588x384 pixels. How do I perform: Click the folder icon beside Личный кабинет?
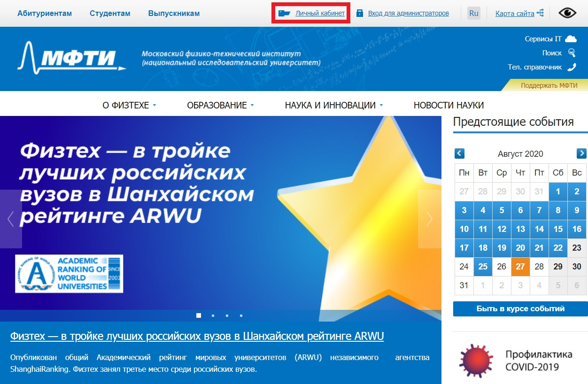coord(284,13)
